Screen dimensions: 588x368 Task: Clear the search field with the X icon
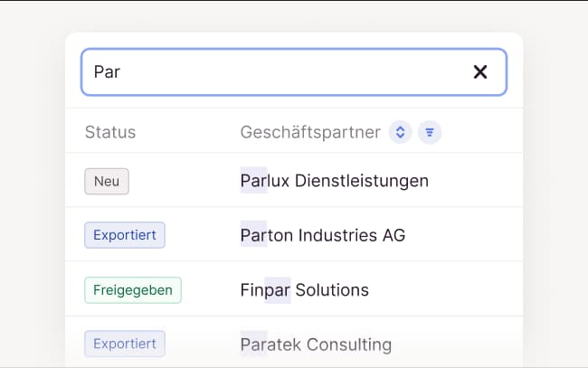point(480,72)
